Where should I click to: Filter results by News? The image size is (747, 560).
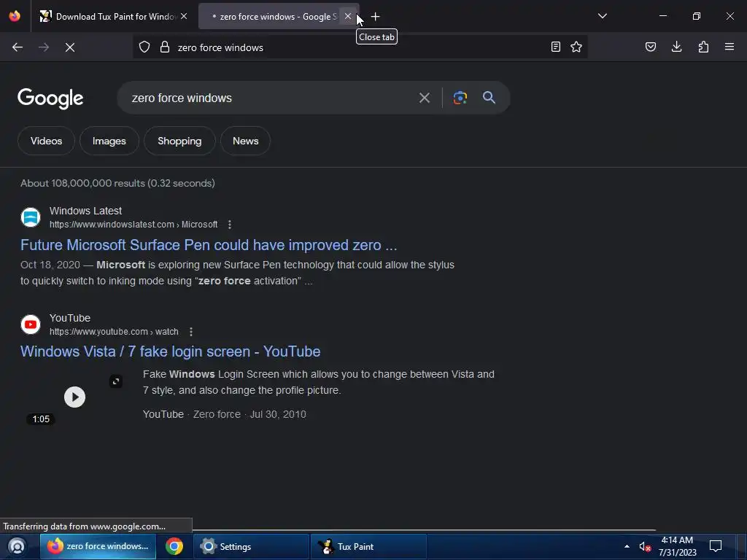(x=245, y=141)
